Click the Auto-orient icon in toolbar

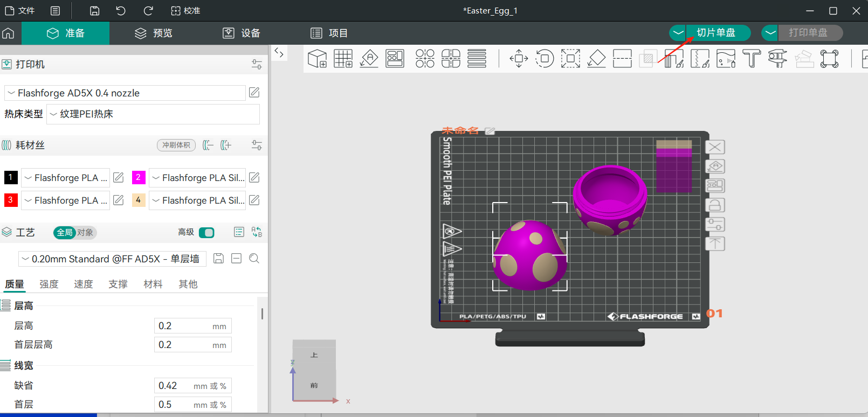point(369,58)
